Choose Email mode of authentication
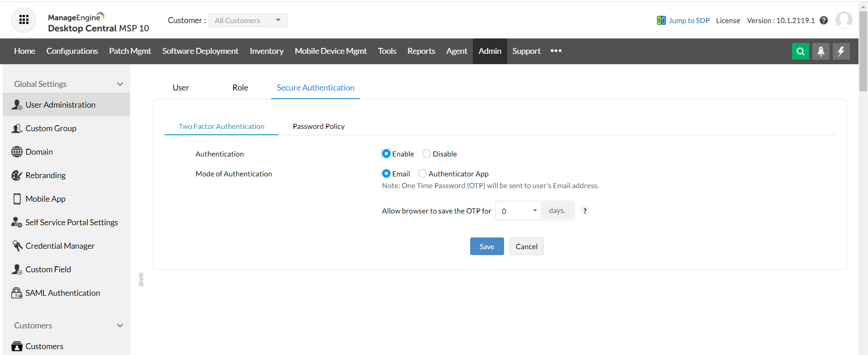 click(x=386, y=174)
